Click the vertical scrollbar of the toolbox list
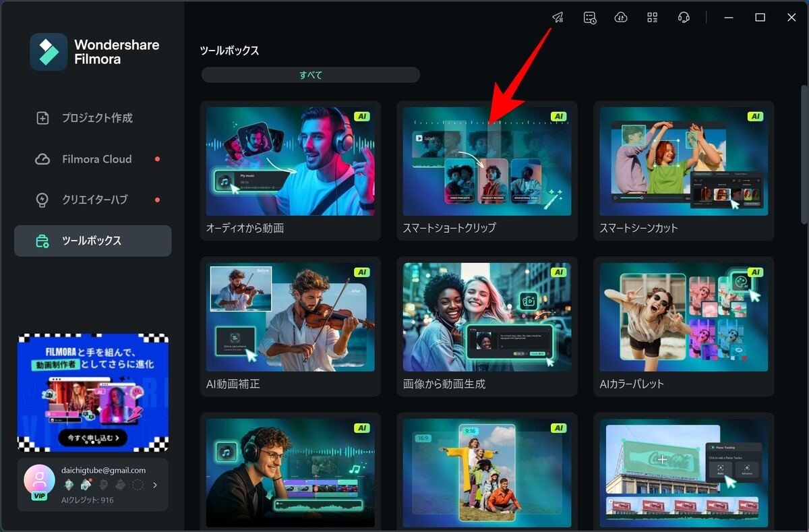 [x=804, y=154]
